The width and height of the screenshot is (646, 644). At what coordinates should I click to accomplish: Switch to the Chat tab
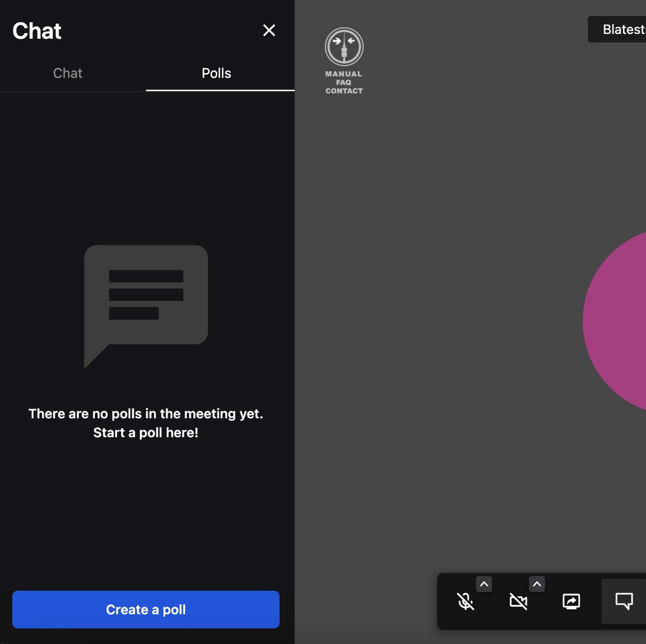(68, 73)
